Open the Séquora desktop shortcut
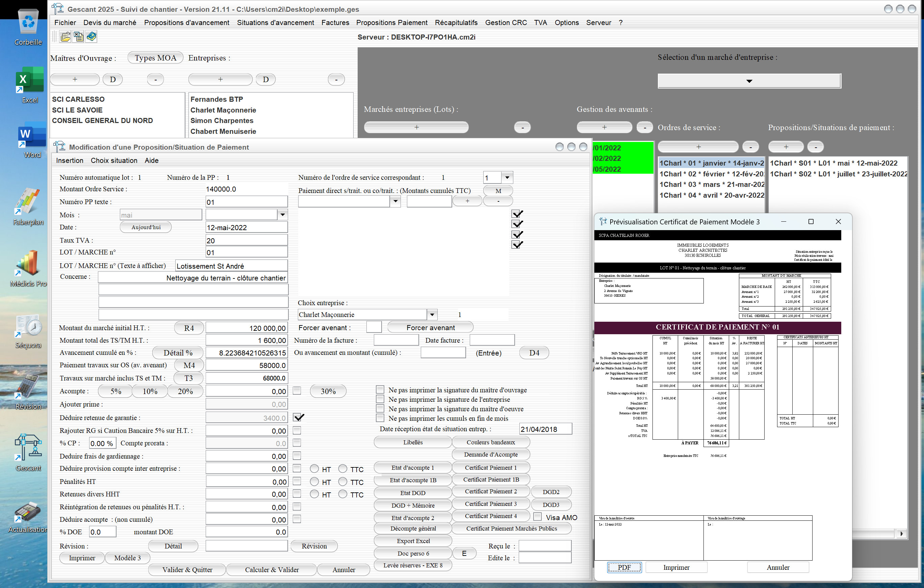 [28, 331]
